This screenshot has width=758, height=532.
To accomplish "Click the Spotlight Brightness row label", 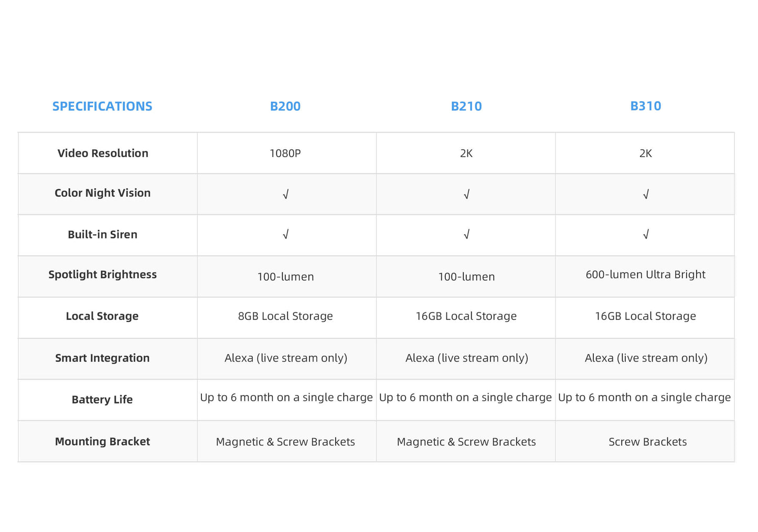I will tap(103, 275).
